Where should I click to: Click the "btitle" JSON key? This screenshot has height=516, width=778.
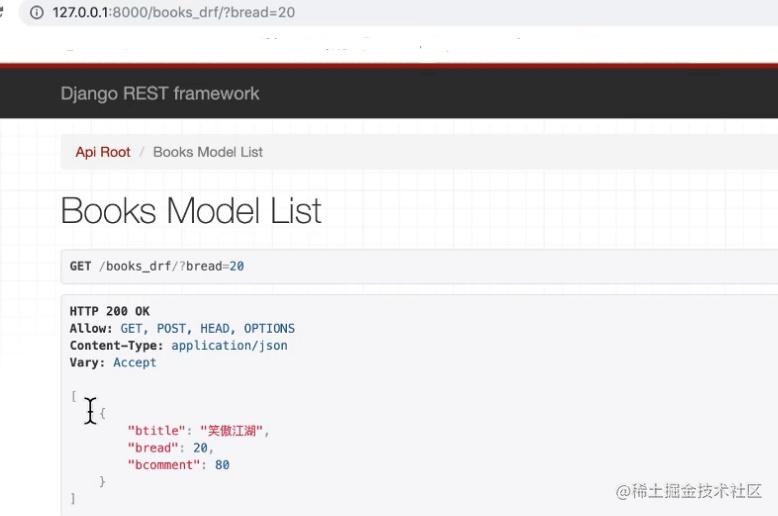pos(157,431)
